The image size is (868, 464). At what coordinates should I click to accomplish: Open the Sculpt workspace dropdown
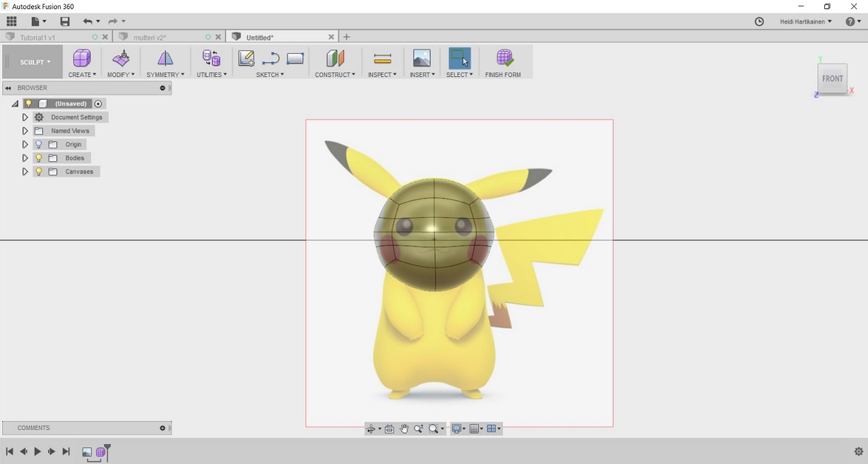click(x=32, y=62)
